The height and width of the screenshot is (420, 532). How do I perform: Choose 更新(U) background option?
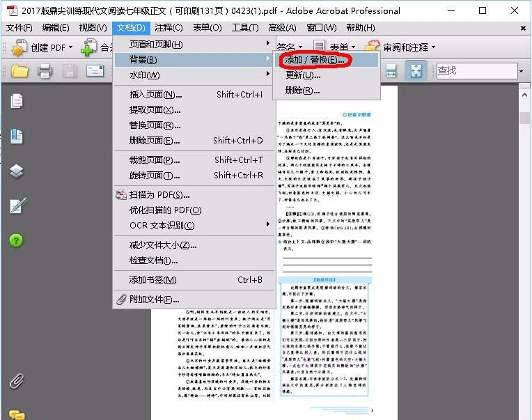point(327,75)
